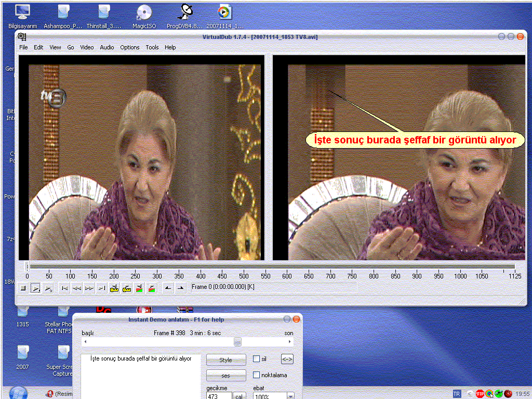Open the Tools menu
This screenshot has height=399, width=532.
(x=152, y=47)
